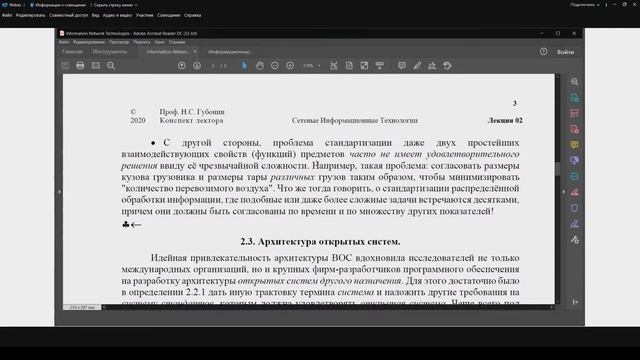This screenshot has height=360, width=640.
Task: Expand the left navigation pane arrow
Action: pos(60,191)
